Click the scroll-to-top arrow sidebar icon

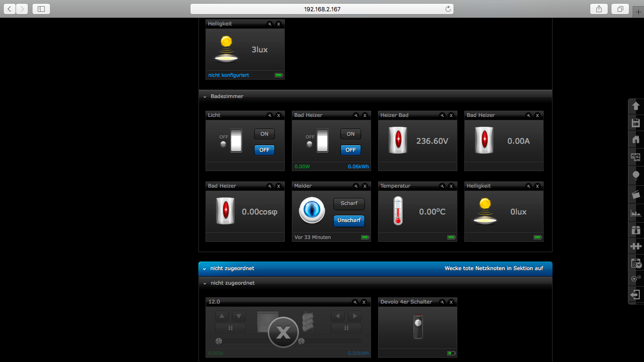click(636, 106)
